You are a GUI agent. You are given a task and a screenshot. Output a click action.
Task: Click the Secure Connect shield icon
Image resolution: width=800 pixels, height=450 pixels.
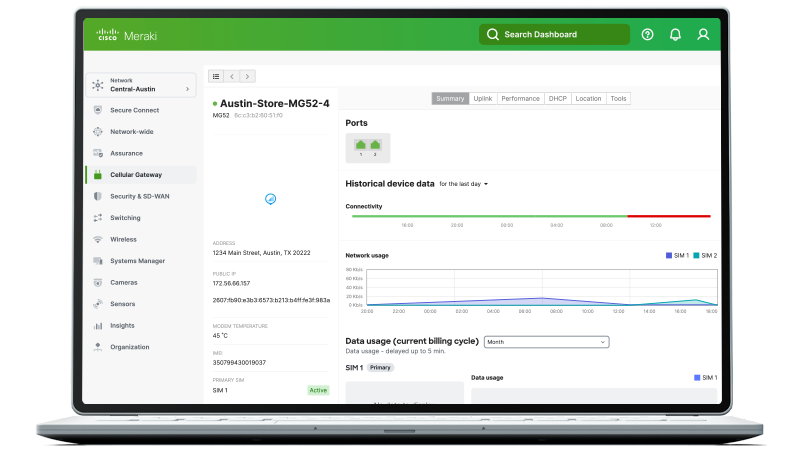tap(98, 110)
